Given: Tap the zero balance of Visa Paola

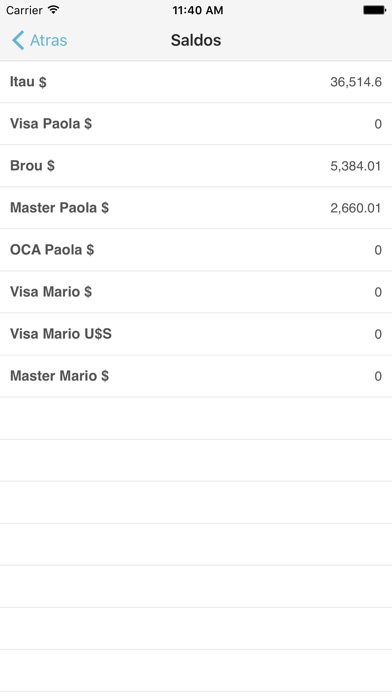Looking at the screenshot, I should pos(378,124).
